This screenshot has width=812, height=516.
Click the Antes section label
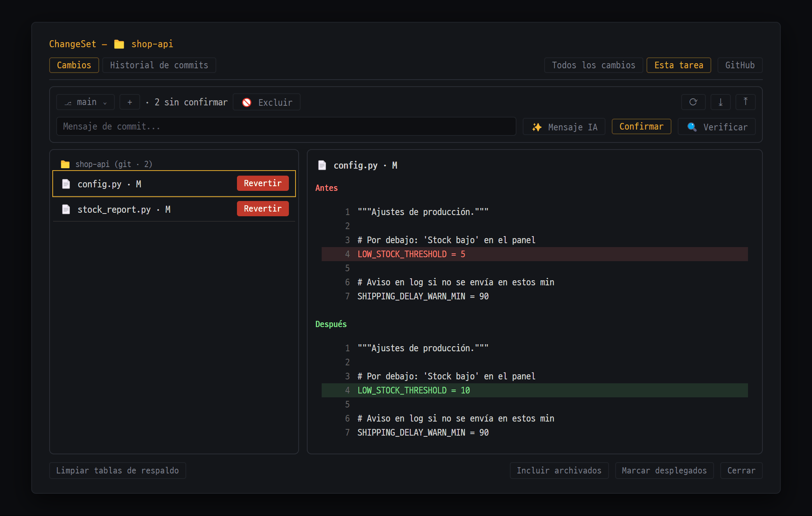[326, 188]
